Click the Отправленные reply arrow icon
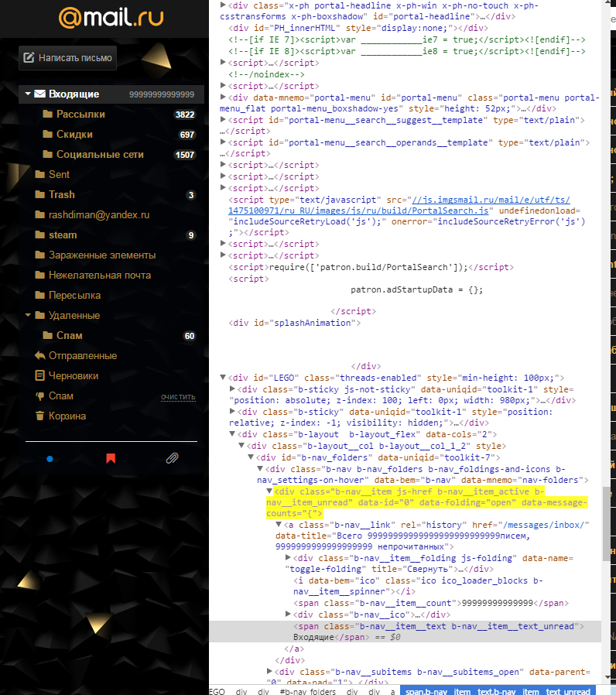 pos(40,355)
